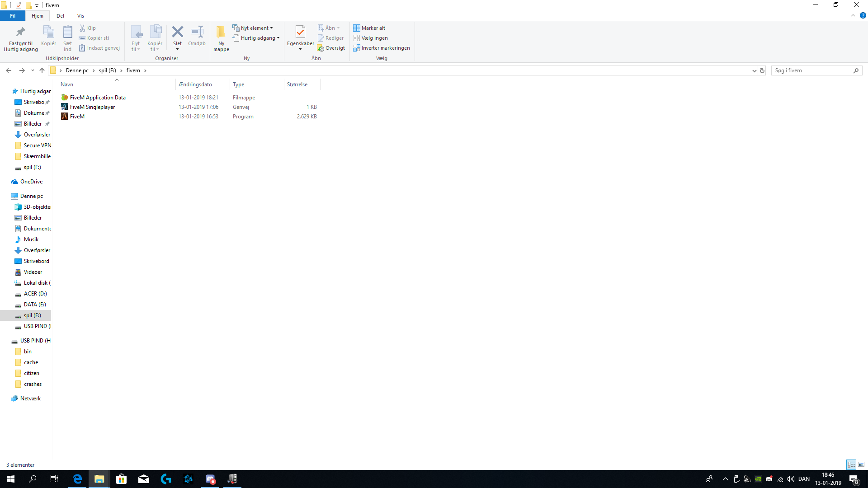
Task: Switch to details view layout
Action: point(851,465)
